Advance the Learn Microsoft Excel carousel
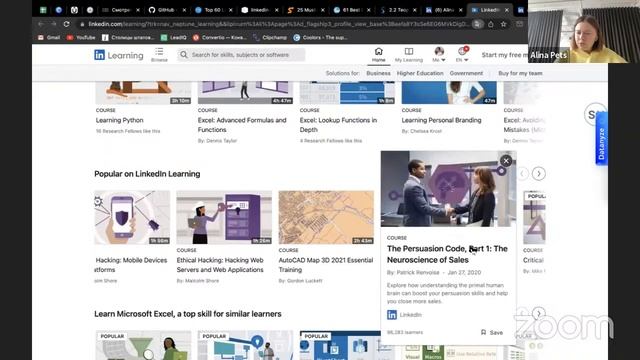Image resolution: width=640 pixels, height=360 pixels. point(538,313)
